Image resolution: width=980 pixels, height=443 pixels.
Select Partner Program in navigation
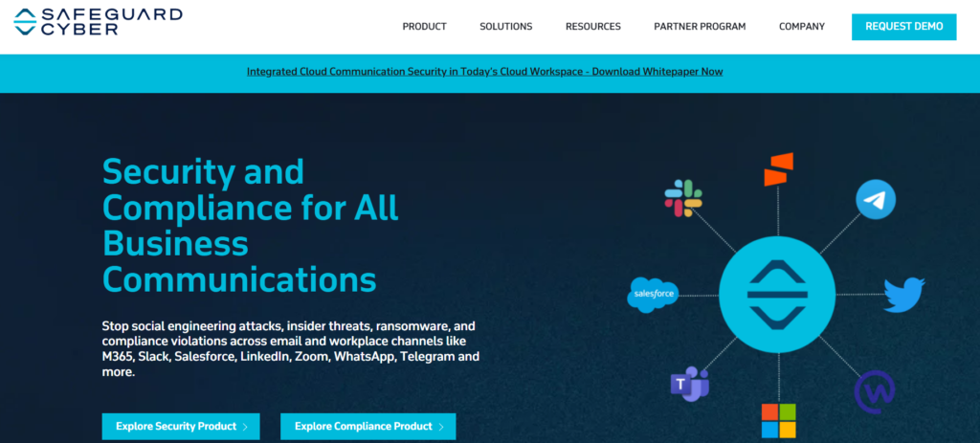700,27
